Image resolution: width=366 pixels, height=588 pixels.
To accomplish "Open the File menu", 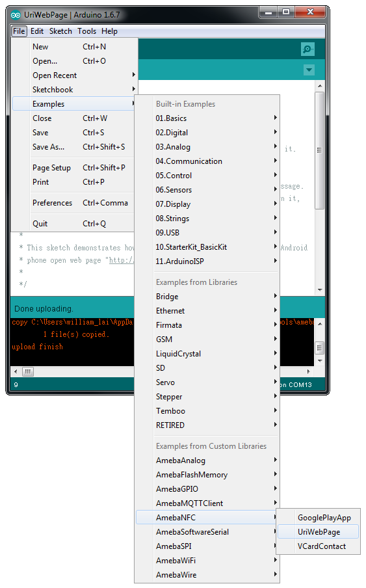I will 19,31.
